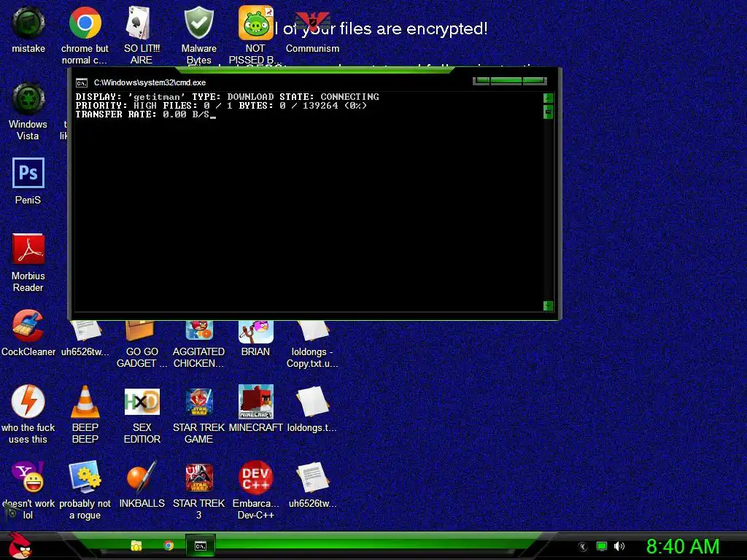
Task: Open the 'NOT PISSED B...' green pig icon
Action: coord(256,23)
